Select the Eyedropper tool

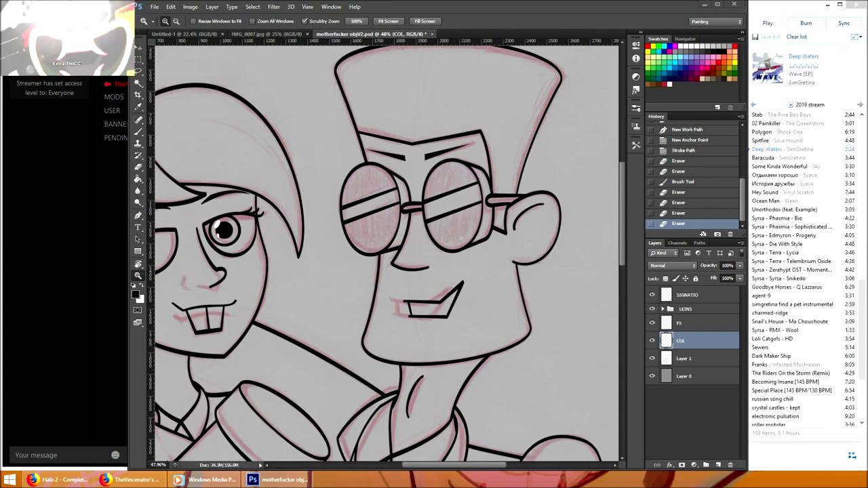point(138,107)
